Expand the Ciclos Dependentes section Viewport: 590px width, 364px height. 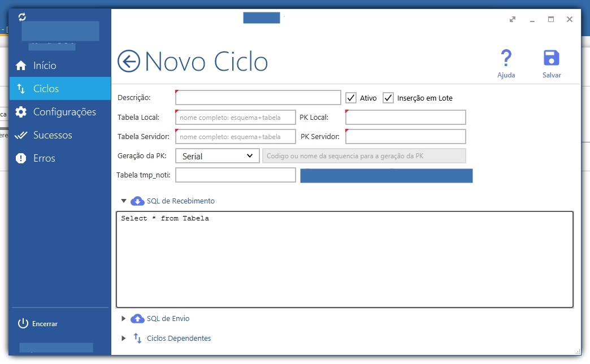click(x=123, y=338)
